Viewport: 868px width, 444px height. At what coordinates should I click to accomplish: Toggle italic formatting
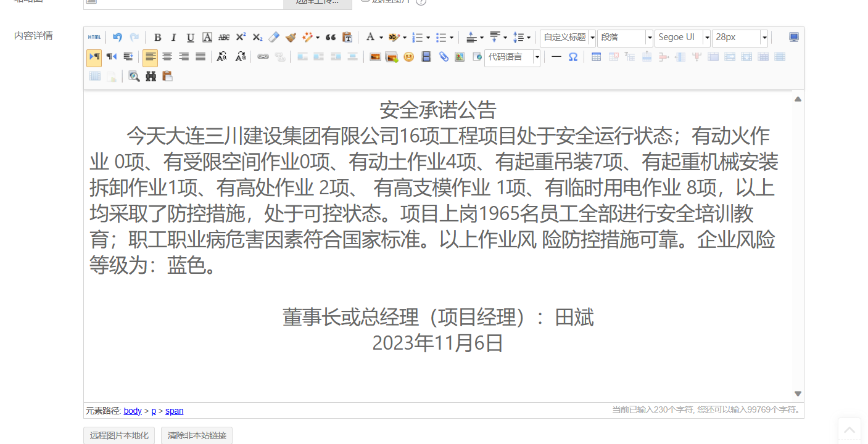[174, 38]
